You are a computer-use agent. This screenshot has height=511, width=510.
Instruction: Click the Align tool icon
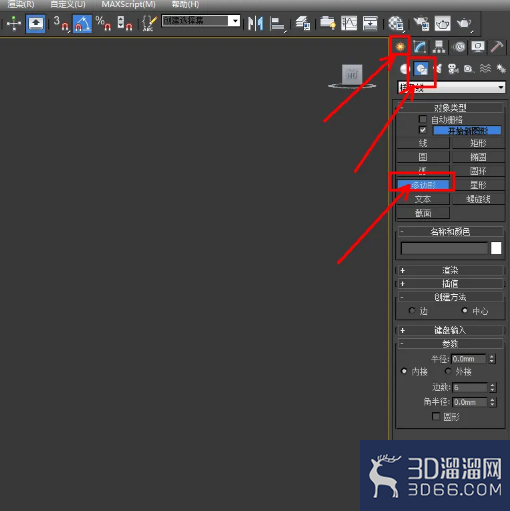point(277,24)
